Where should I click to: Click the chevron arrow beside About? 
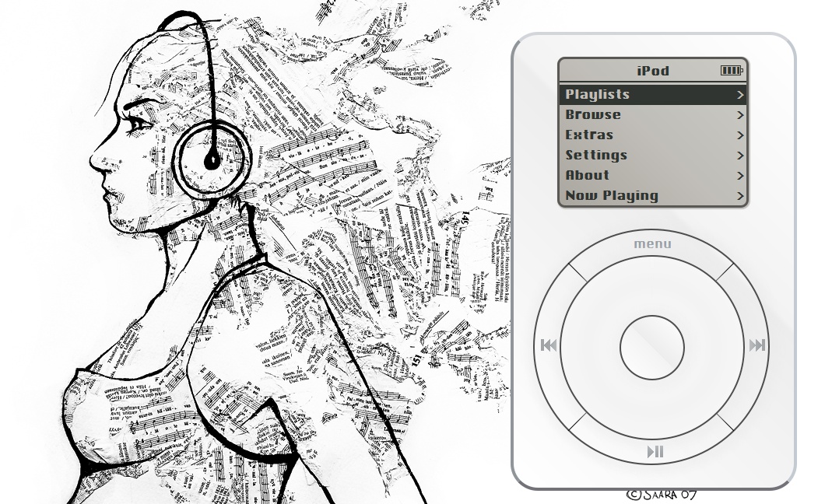pyautogui.click(x=740, y=176)
